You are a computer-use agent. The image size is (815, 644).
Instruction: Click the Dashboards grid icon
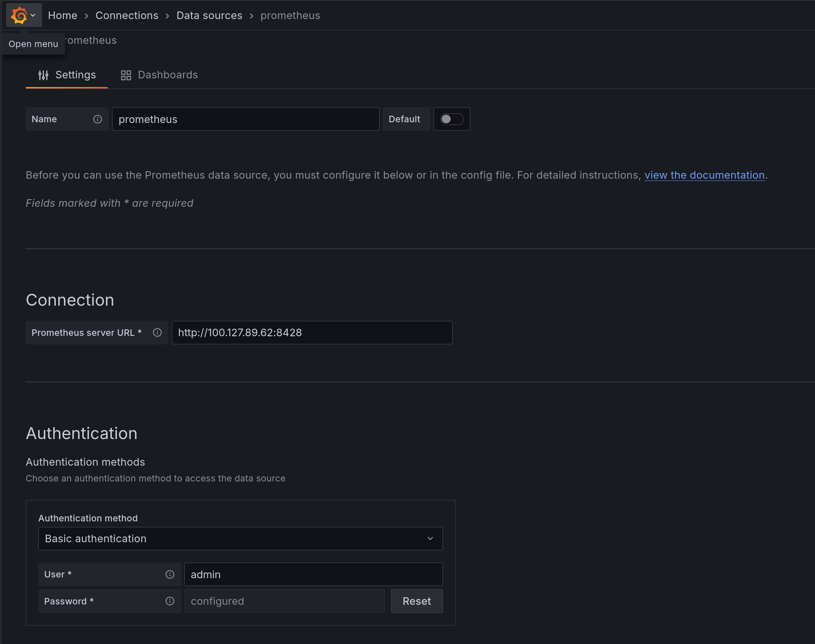[x=126, y=75]
